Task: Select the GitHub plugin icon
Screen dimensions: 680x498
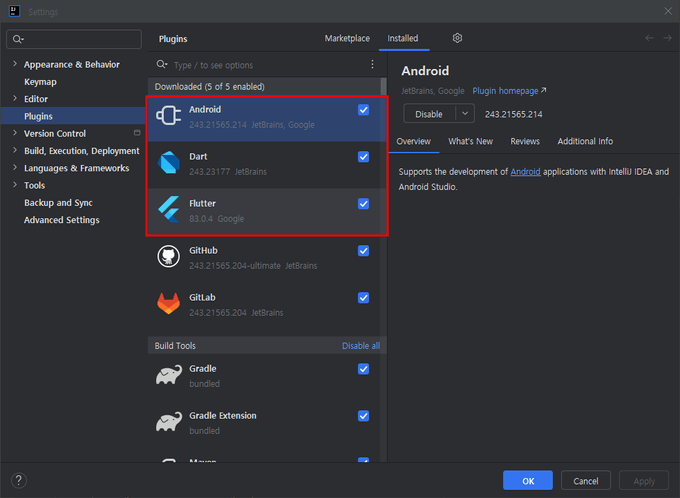Action: [168, 257]
